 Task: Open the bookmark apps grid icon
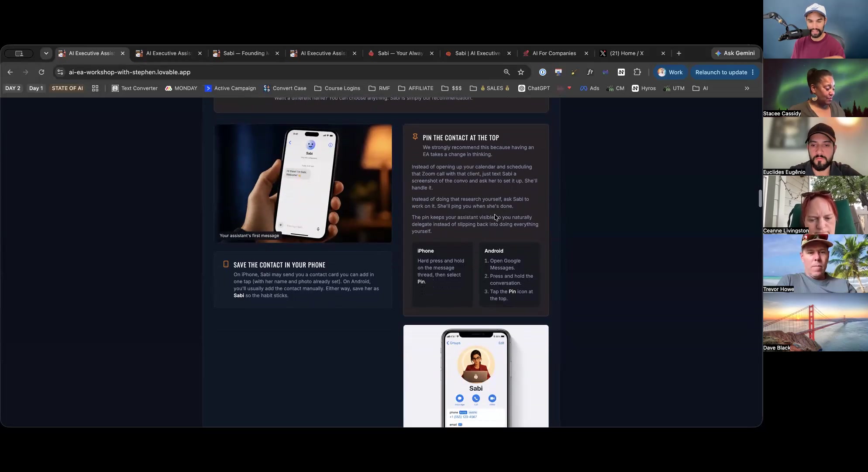point(95,88)
